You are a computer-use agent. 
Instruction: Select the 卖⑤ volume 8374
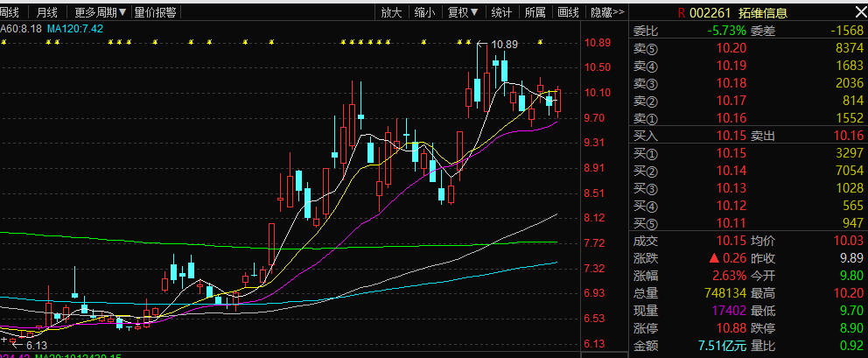click(x=850, y=49)
